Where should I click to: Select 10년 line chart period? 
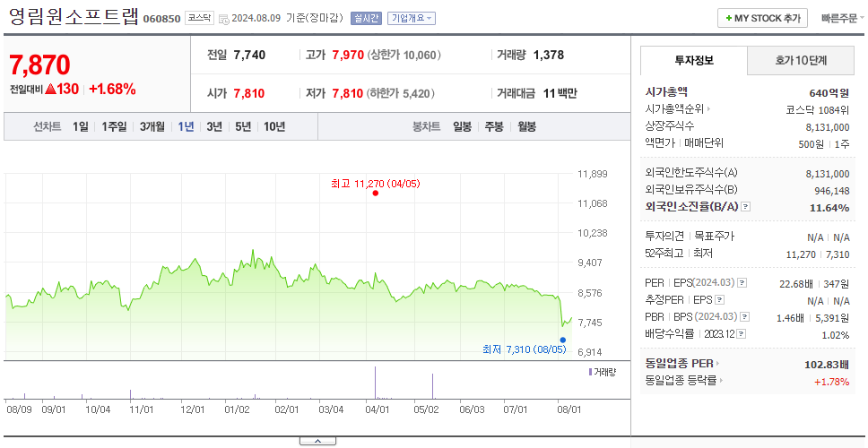click(274, 126)
